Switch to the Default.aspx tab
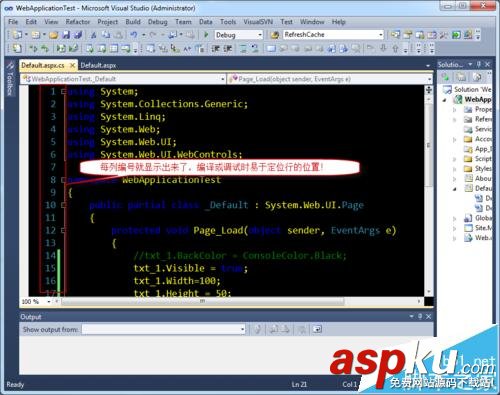500x395 pixels. coord(98,65)
